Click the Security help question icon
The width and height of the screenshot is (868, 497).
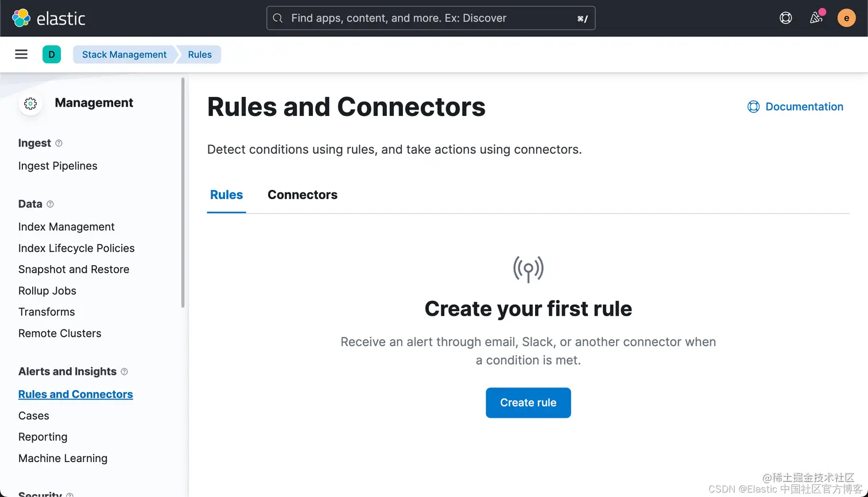[69, 495]
